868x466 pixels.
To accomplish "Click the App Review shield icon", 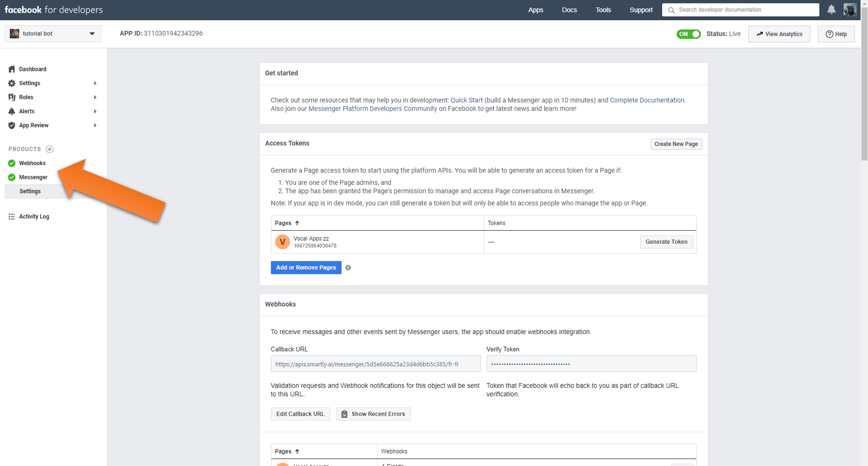I will tap(12, 126).
